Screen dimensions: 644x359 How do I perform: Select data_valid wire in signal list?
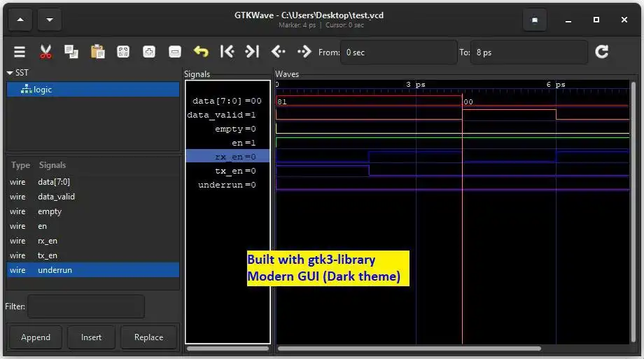click(93, 197)
